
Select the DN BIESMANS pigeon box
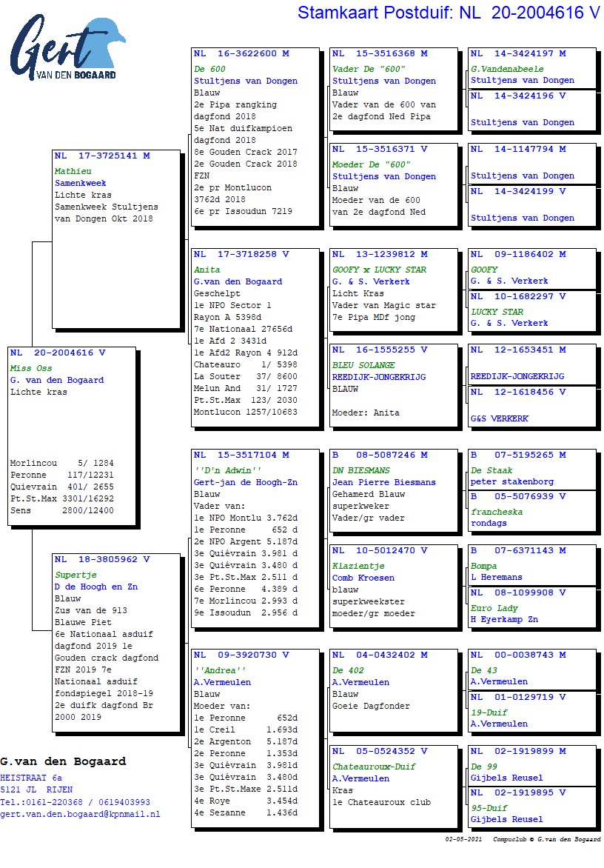coord(393,489)
